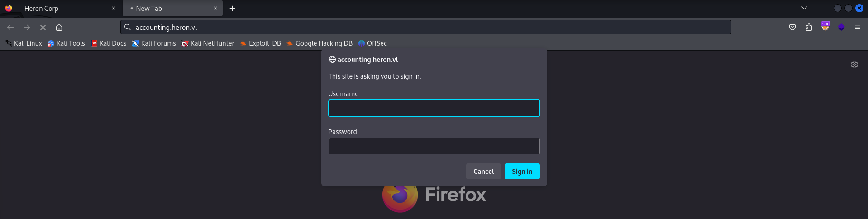Cancel the sign-in prompt
868x219 pixels.
[483, 172]
